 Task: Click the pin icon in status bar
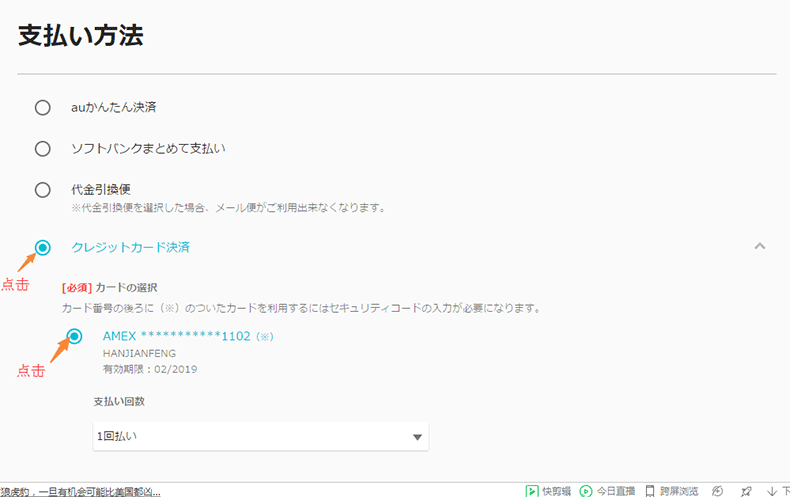(x=746, y=490)
